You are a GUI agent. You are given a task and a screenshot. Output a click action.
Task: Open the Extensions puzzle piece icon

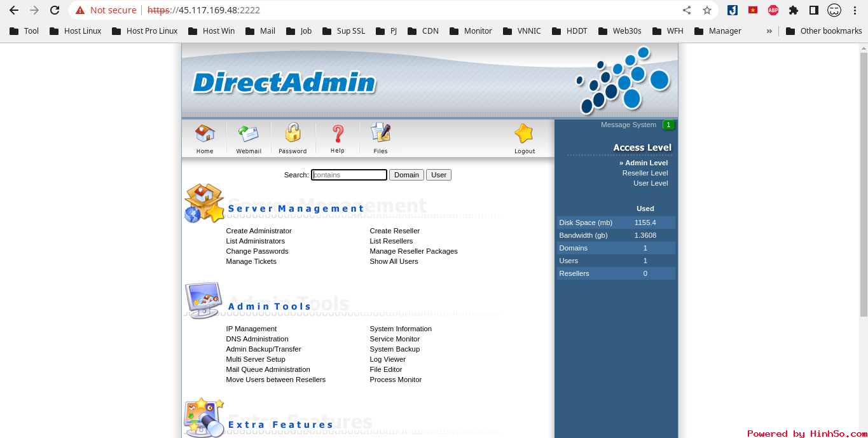[x=794, y=10]
